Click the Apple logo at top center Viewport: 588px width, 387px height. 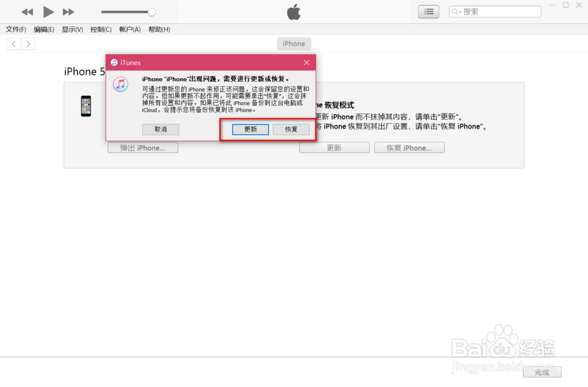293,11
